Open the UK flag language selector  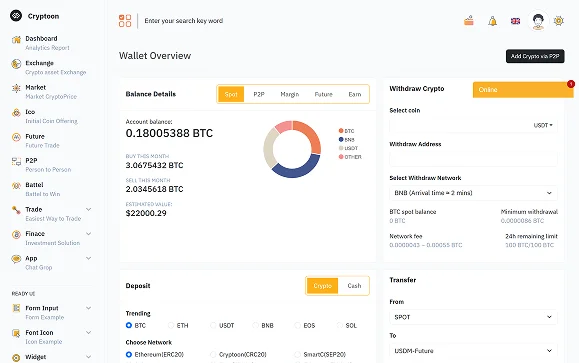(x=515, y=21)
